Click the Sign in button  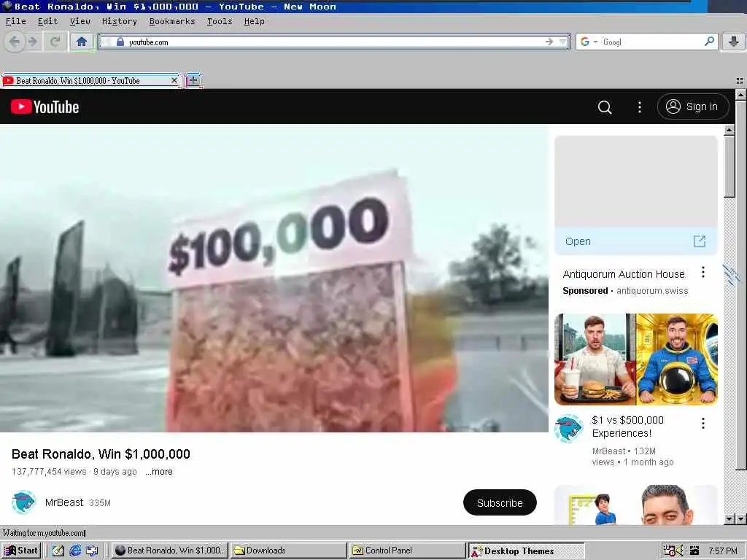click(x=693, y=106)
